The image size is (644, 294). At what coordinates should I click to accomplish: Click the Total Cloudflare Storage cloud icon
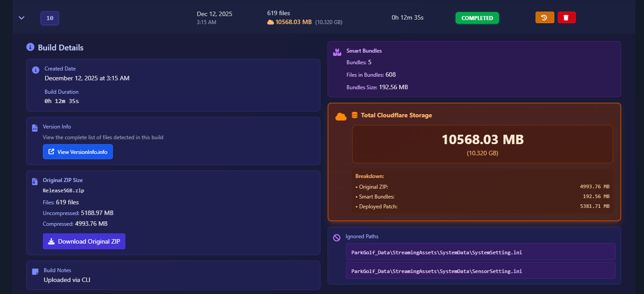click(341, 116)
